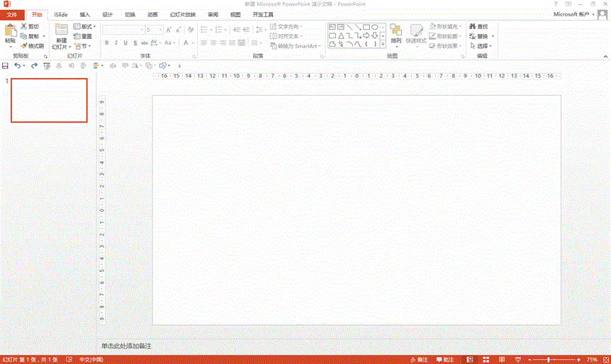Select the Format Painter (格式刷) tool
This screenshot has width=611, height=364.
coord(24,45)
